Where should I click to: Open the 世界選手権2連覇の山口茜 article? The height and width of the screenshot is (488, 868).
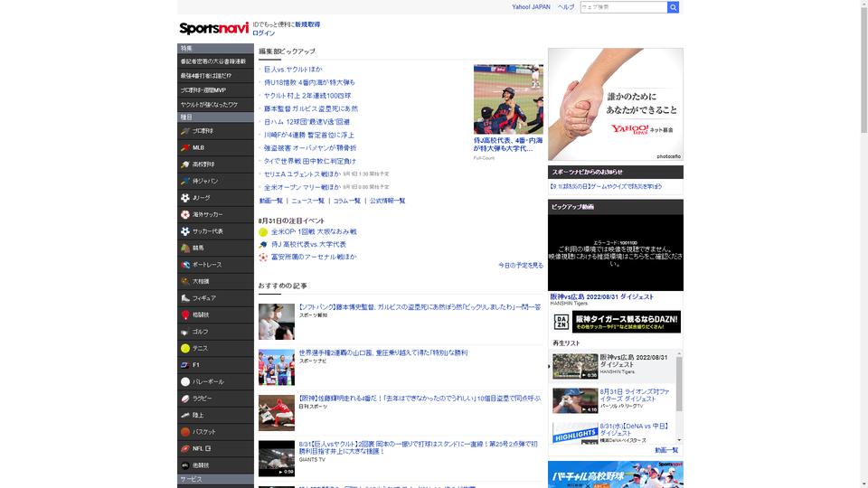pyautogui.click(x=383, y=352)
